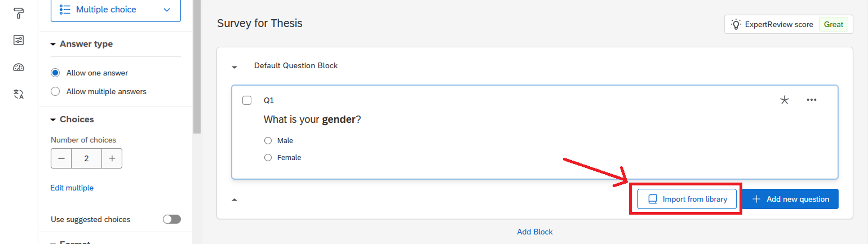Select Allow multiple answers option

[55, 92]
